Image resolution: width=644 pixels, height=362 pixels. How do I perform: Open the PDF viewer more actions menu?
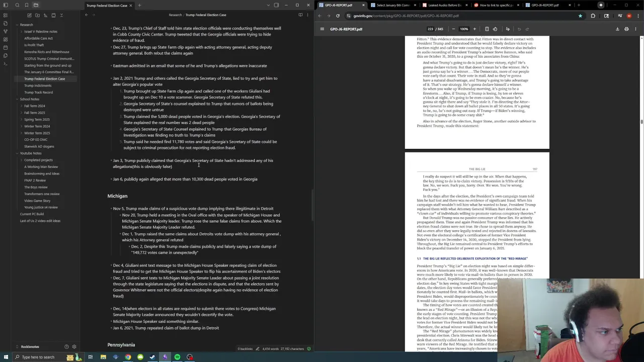click(x=635, y=29)
